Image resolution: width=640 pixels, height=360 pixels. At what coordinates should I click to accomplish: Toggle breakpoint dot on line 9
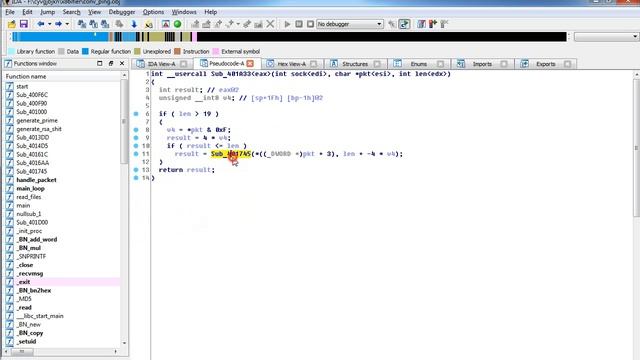pyautogui.click(x=136, y=138)
